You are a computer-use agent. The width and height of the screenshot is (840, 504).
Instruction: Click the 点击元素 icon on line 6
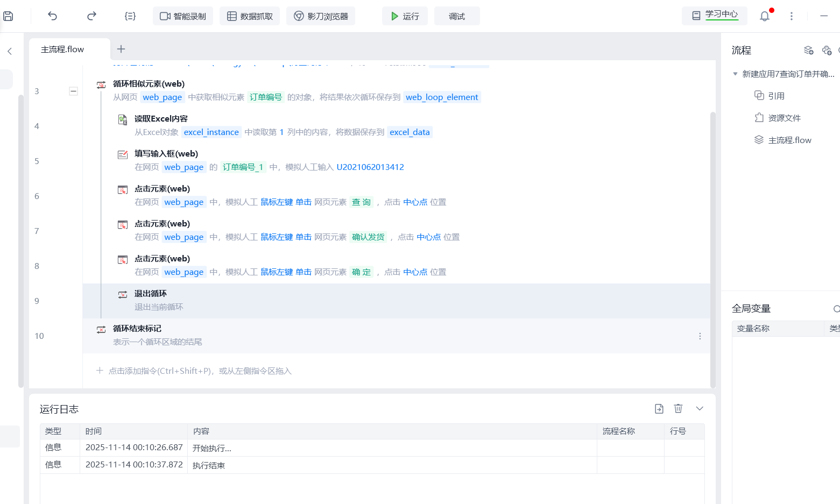tap(123, 189)
